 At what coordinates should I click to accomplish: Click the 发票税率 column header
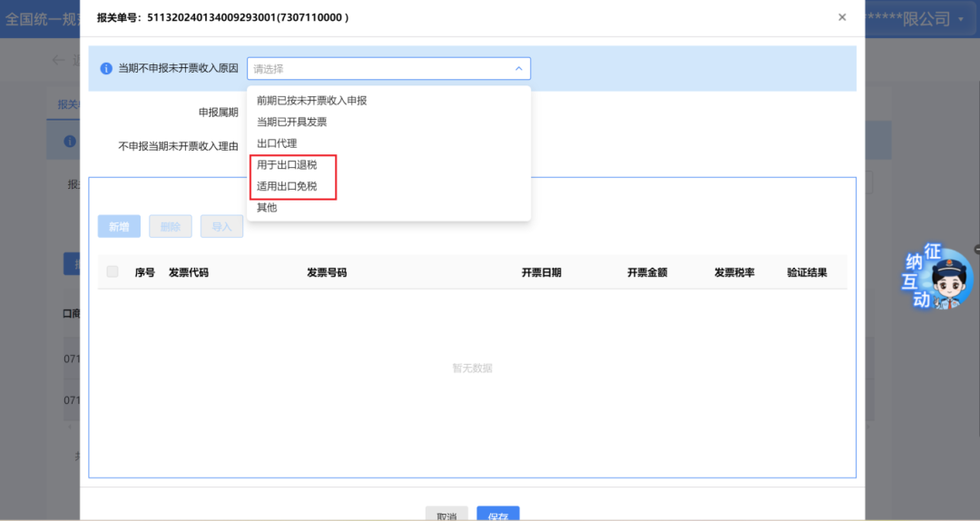(734, 272)
